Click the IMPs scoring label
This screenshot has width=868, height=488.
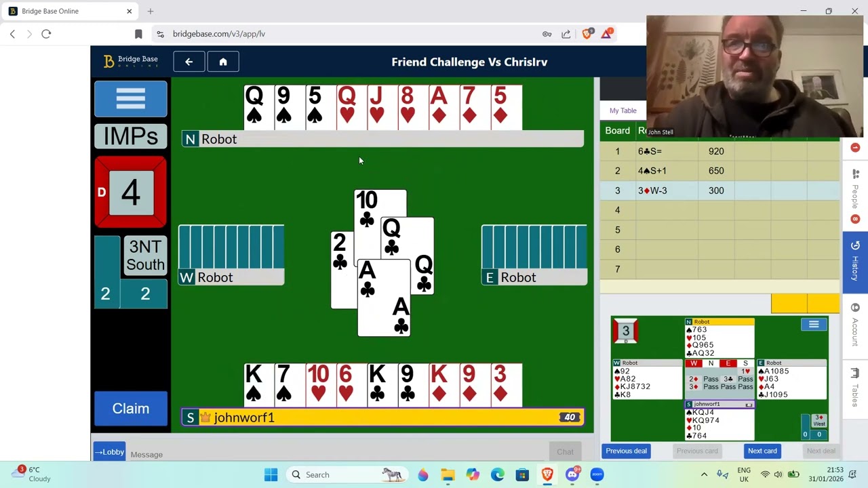pos(130,137)
